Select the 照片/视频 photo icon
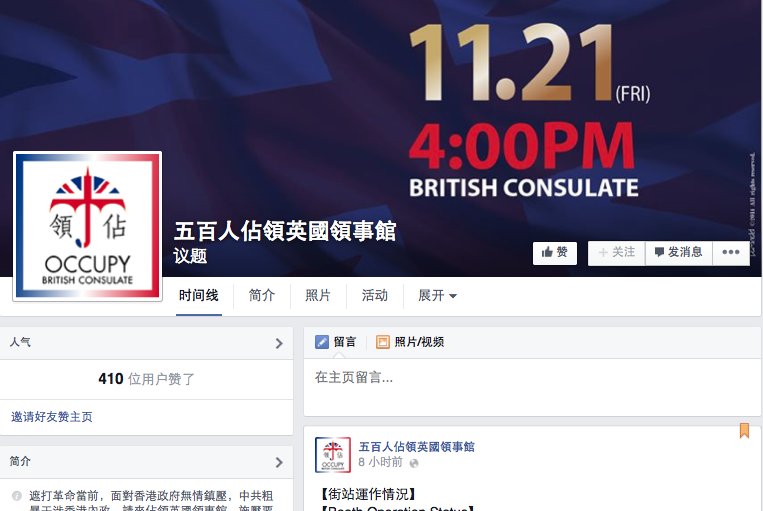The image size is (763, 511). 382,342
